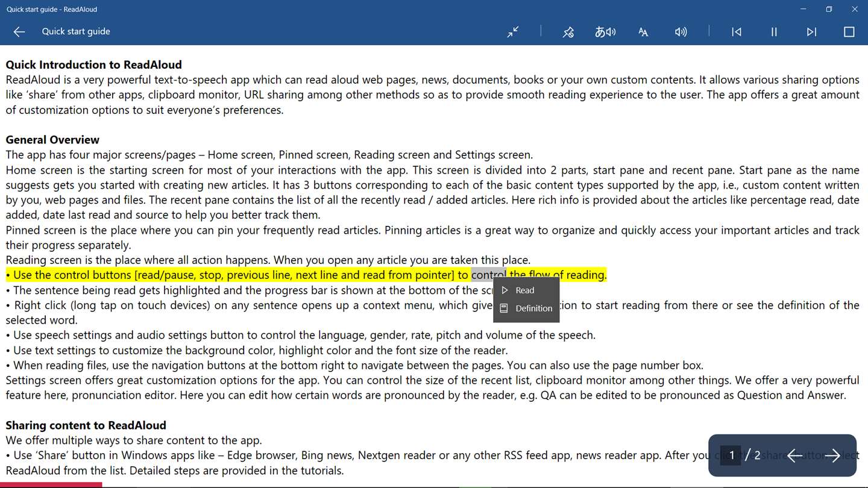Collapse to compact view with the inward arrows icon
The width and height of the screenshot is (868, 488).
pos(513,32)
